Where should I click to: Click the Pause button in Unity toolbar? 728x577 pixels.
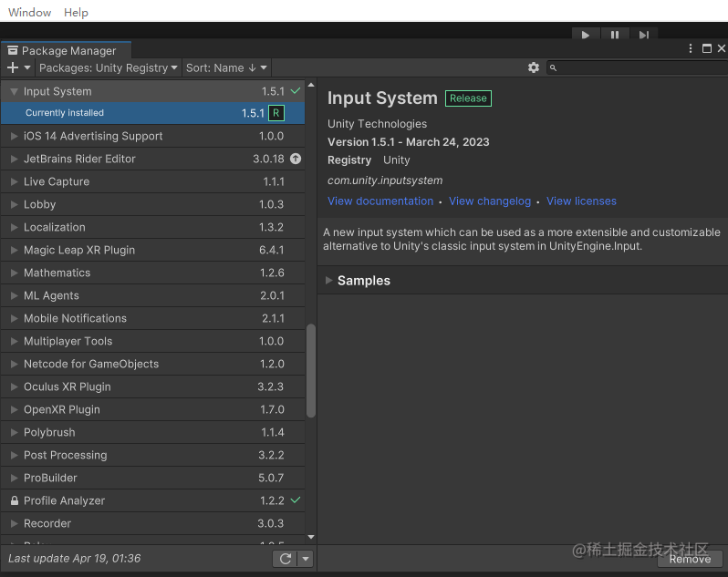coord(615,35)
